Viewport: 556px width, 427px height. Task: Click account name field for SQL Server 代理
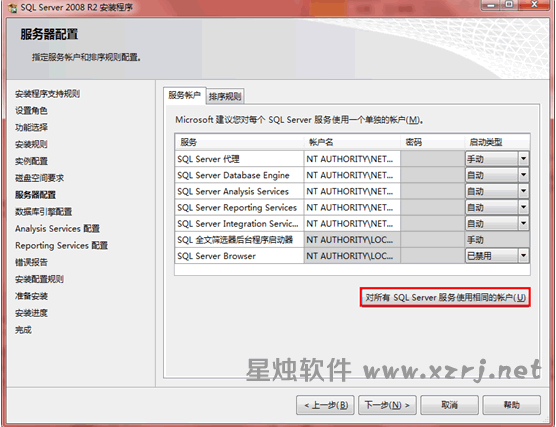click(352, 159)
